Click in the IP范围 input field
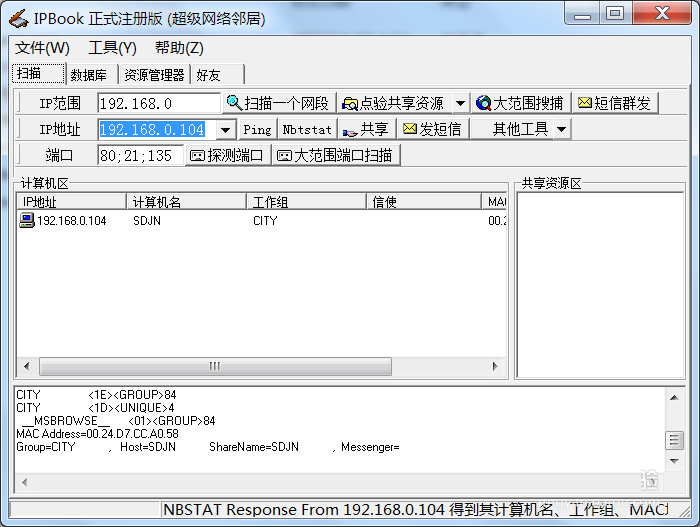The image size is (700, 527). [159, 104]
